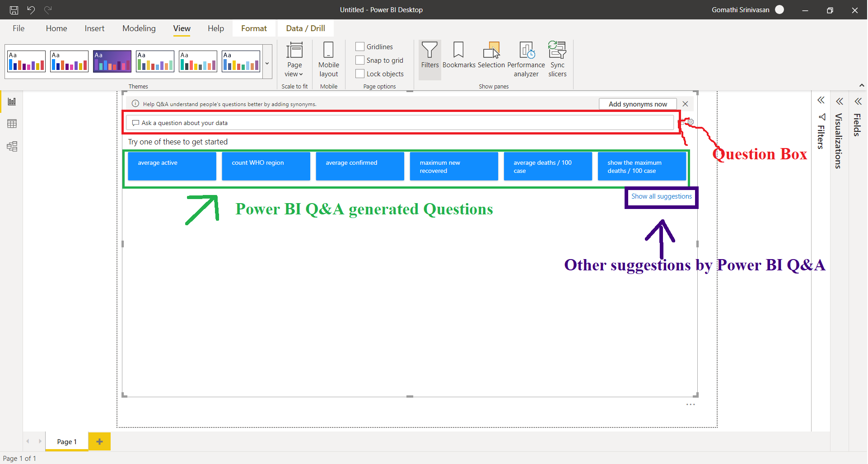
Task: Choose the 'maximum new recovered' suggestion
Action: pyautogui.click(x=454, y=166)
